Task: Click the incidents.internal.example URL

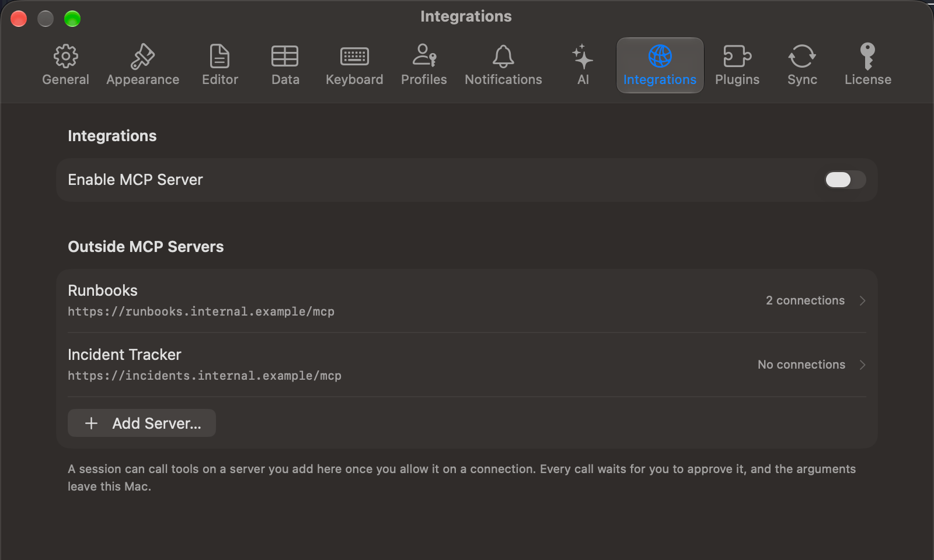Action: click(x=204, y=376)
